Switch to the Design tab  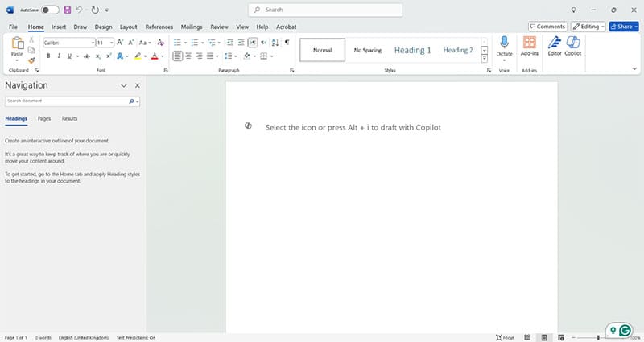point(103,27)
